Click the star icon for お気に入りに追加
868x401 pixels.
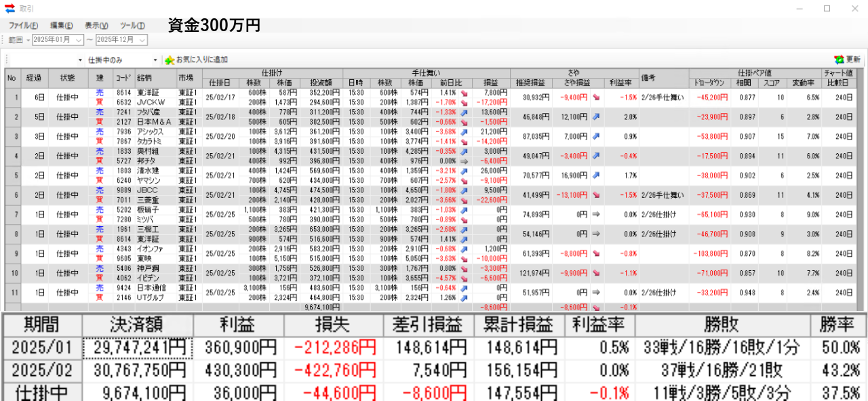click(170, 60)
